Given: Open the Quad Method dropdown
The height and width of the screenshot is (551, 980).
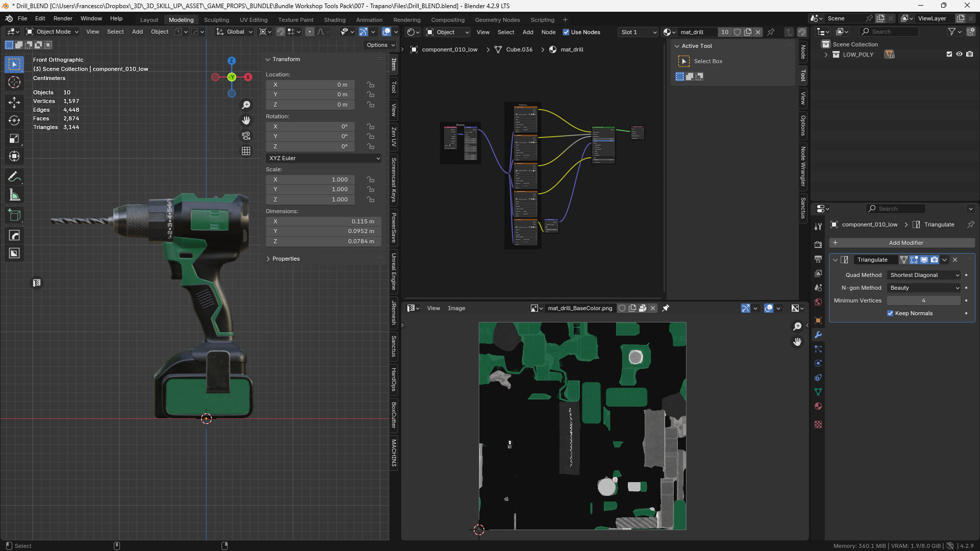Looking at the screenshot, I should tap(924, 275).
